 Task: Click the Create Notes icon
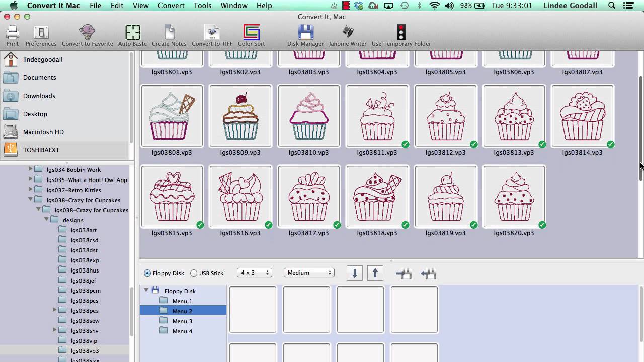[169, 33]
